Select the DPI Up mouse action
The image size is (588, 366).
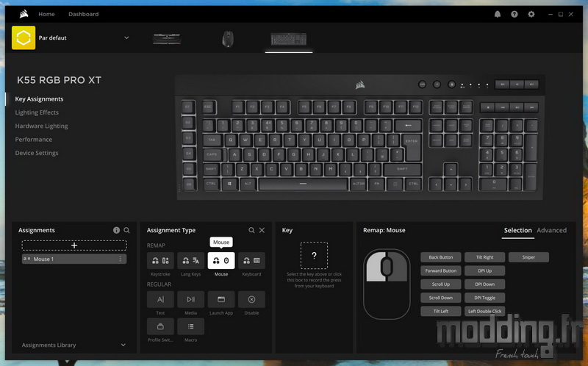click(484, 270)
